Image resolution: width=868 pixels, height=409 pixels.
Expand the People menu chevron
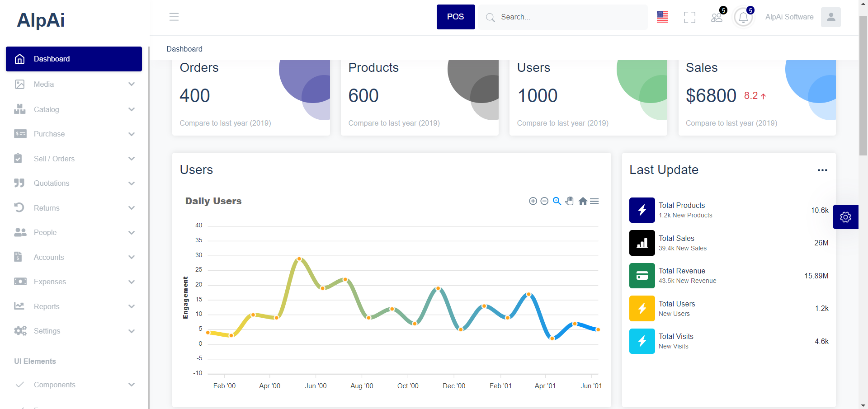132,233
